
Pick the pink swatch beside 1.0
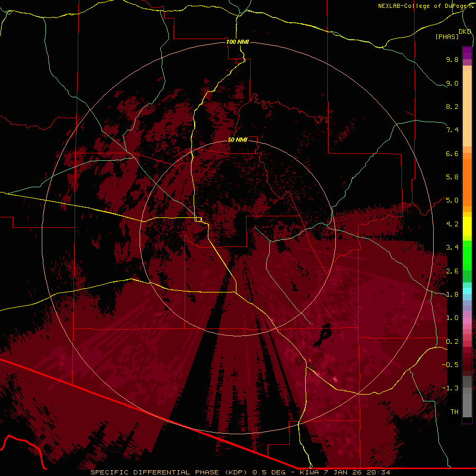(x=467, y=321)
